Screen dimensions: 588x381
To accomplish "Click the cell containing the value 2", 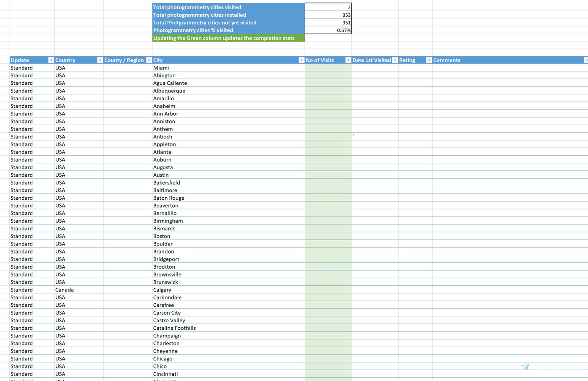I will 328,7.
